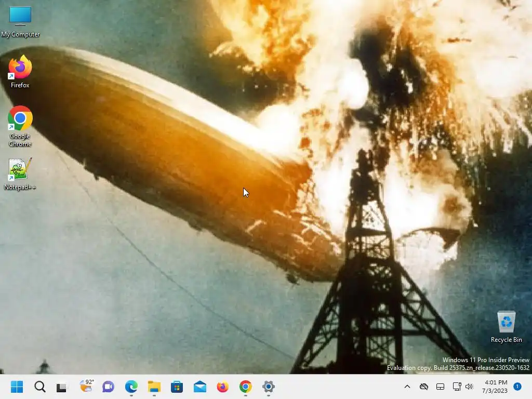
Task: Open the clock showing 4:01 PM
Action: 495,387
